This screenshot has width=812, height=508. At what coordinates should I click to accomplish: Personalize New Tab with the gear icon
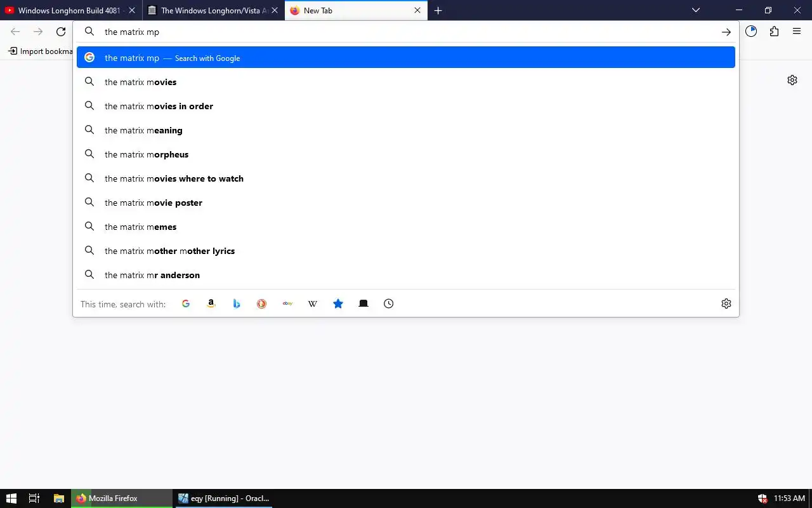click(792, 80)
